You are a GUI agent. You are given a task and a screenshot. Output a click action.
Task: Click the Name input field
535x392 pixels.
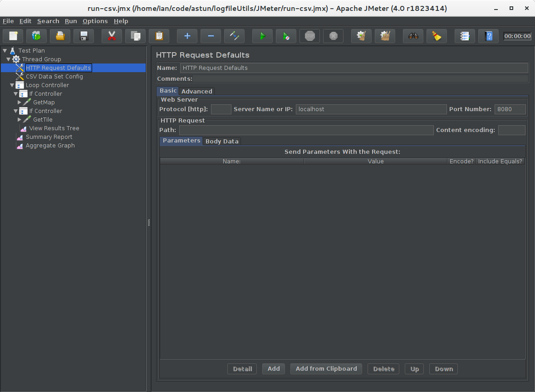coord(354,68)
